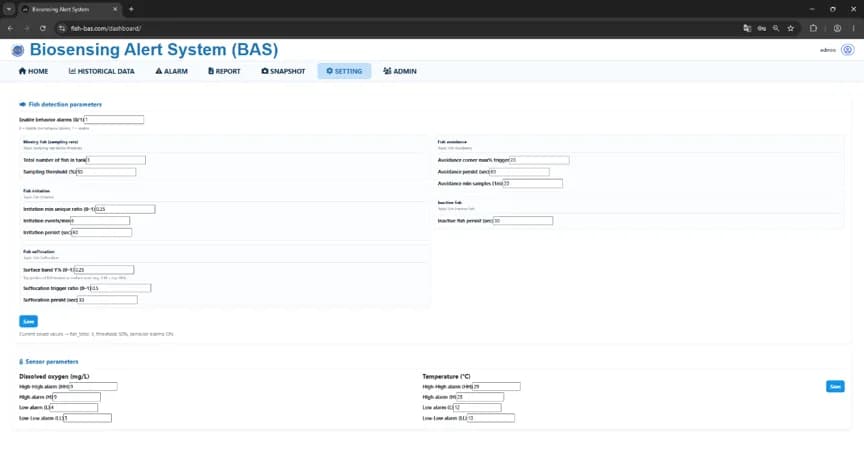Click the Sensor parameters heading
The width and height of the screenshot is (864, 464).
pos(52,362)
